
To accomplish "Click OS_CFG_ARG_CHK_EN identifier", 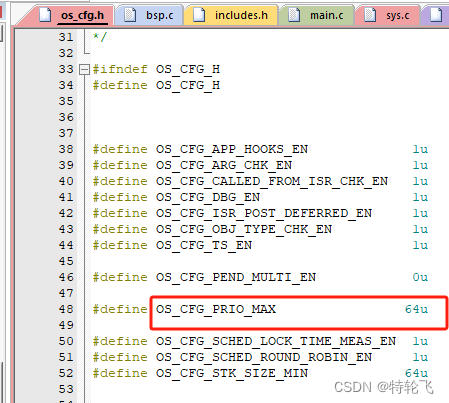I will [x=224, y=166].
